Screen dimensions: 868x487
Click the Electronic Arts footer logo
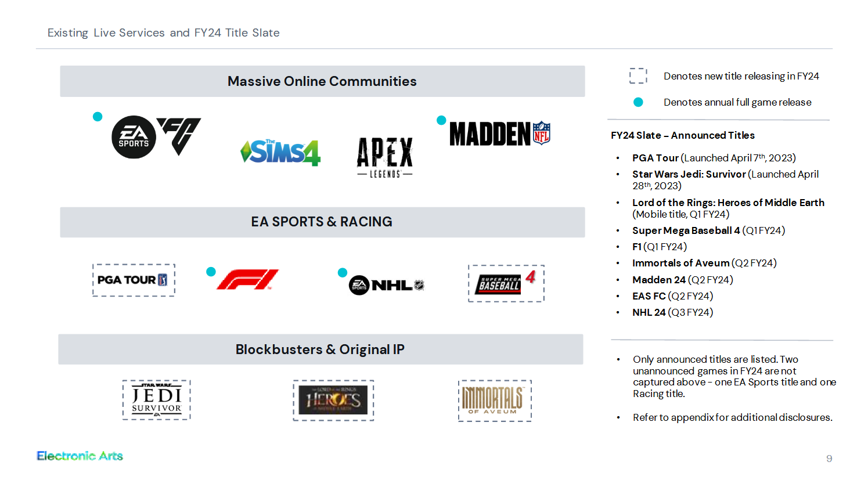(80, 456)
